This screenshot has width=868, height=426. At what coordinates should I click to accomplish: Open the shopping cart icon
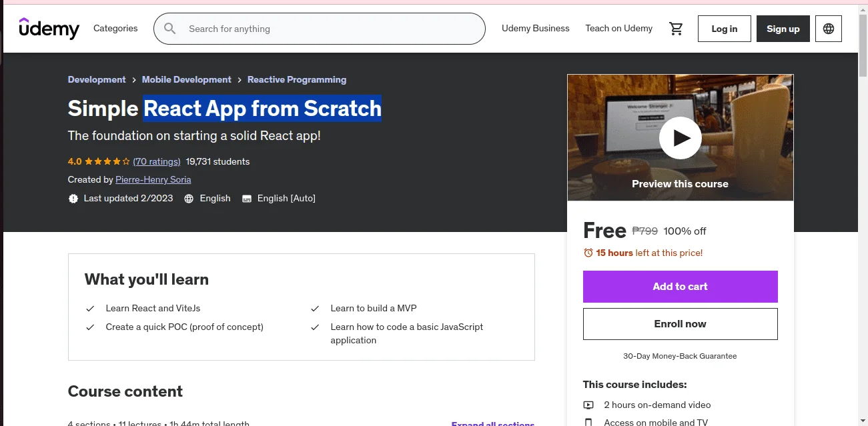(676, 29)
